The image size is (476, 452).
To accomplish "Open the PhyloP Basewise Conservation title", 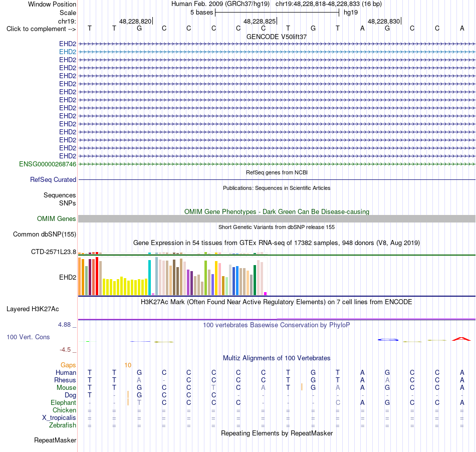I will click(277, 325).
